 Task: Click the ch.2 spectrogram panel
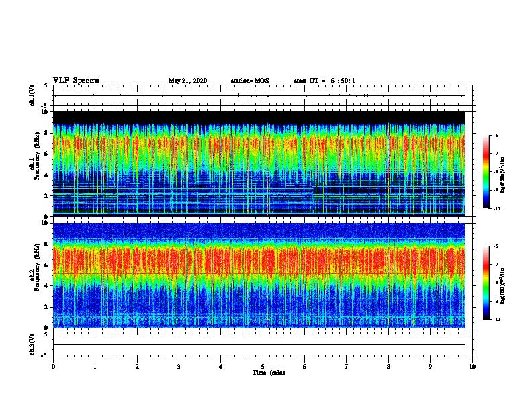tap(259, 275)
